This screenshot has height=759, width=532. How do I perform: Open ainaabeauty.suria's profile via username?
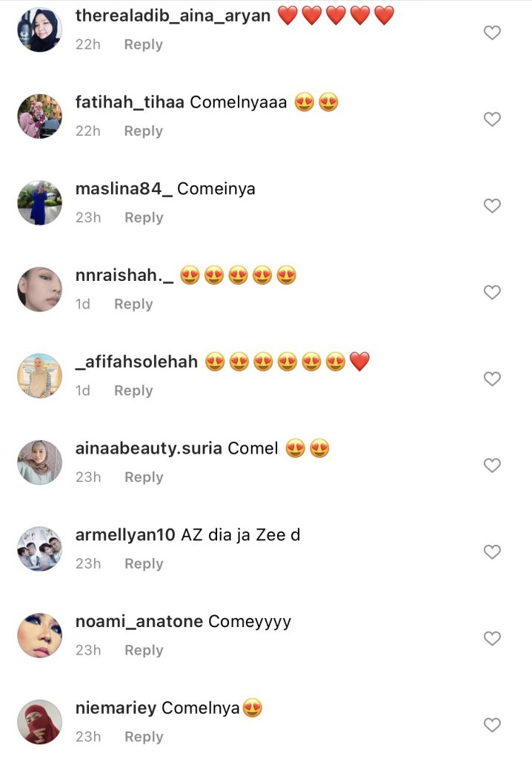pos(149,448)
